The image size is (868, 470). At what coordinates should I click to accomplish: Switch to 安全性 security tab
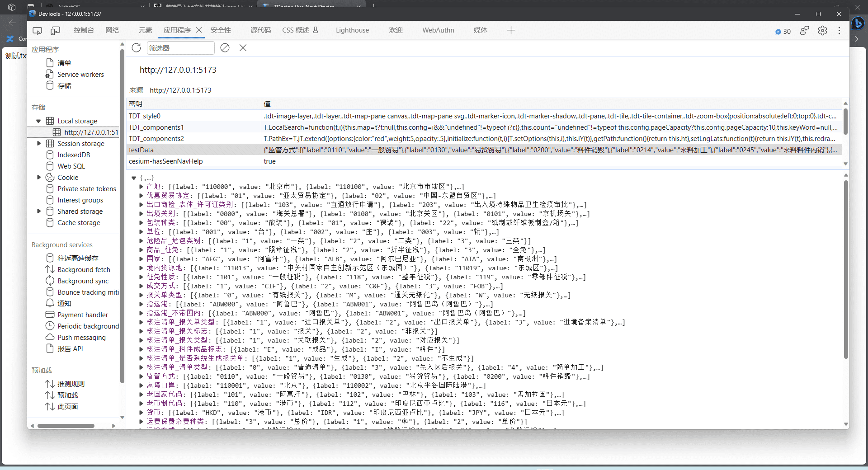tap(221, 30)
